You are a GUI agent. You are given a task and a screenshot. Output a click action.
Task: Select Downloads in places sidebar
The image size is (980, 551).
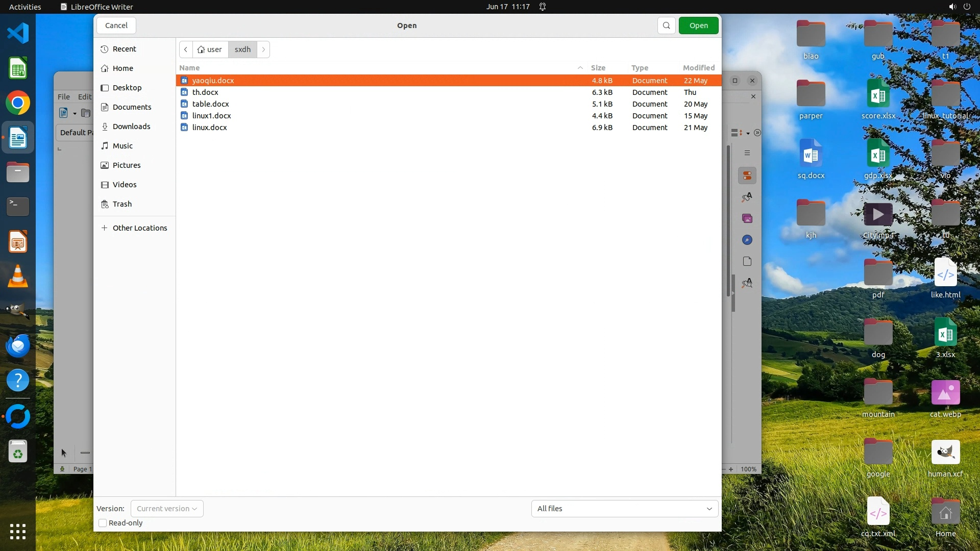[131, 127]
